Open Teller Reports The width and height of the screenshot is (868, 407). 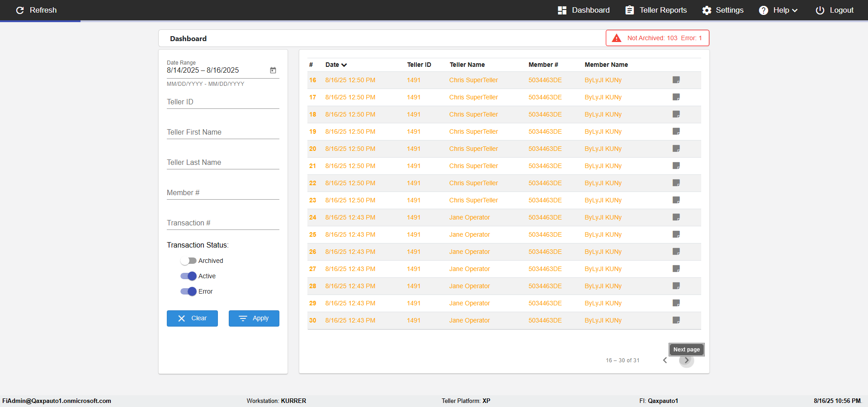coord(656,10)
